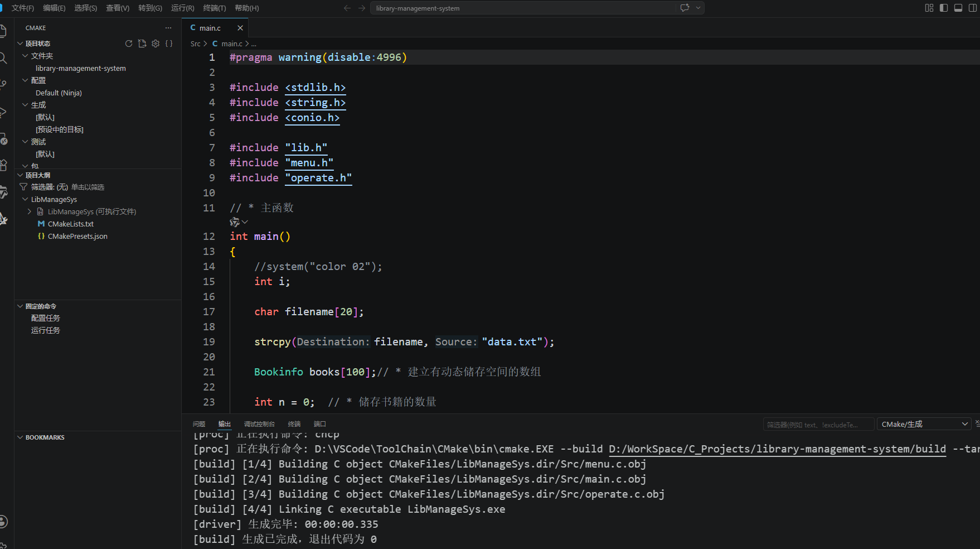Open CMakePresets.json in project outline
The width and height of the screenshot is (980, 549).
point(77,236)
